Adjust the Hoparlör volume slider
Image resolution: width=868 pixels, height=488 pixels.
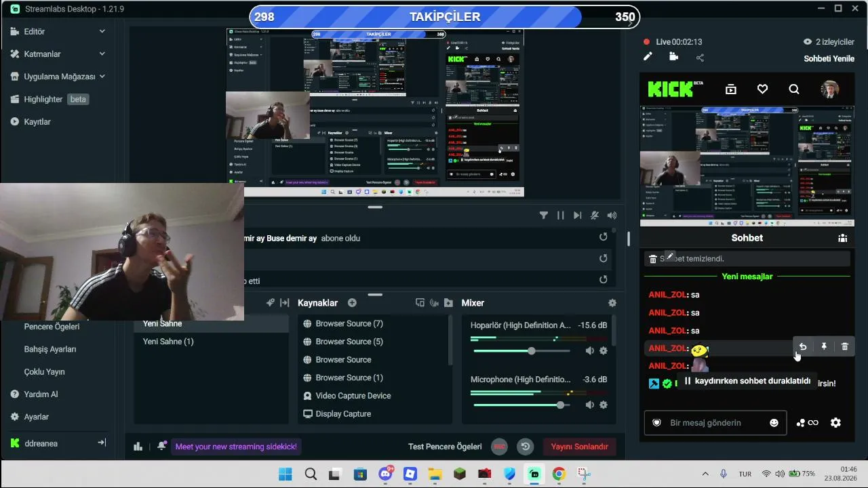pyautogui.click(x=521, y=351)
